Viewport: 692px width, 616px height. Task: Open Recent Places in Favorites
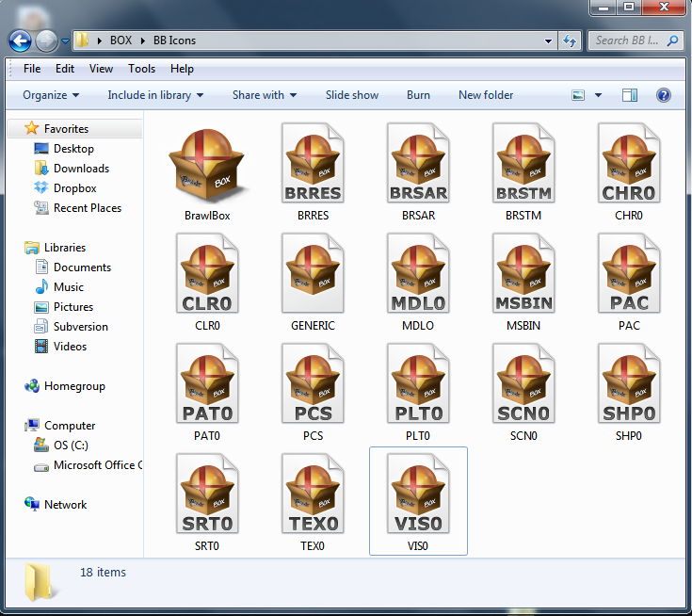coord(87,208)
